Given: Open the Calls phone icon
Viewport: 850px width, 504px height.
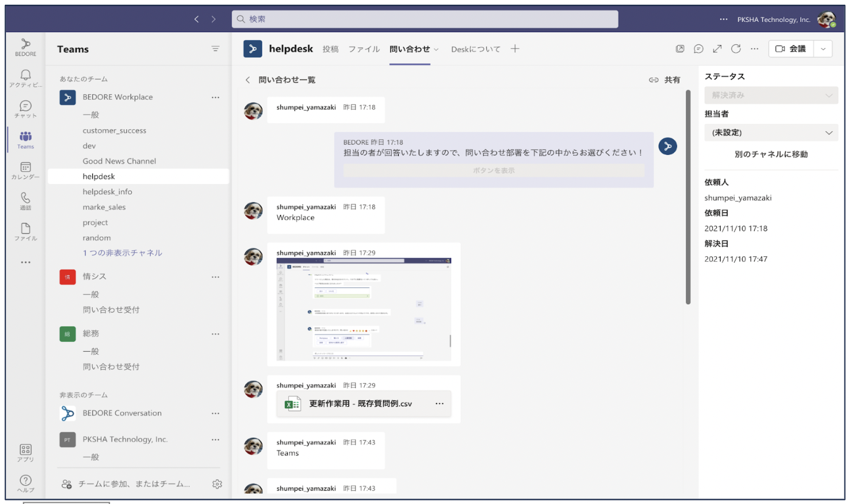Looking at the screenshot, I should [25, 201].
